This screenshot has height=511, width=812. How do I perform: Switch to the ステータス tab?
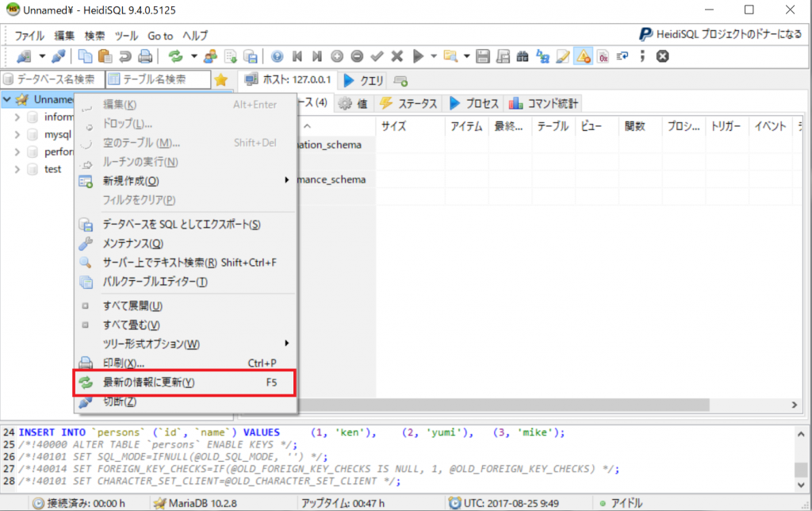408,104
